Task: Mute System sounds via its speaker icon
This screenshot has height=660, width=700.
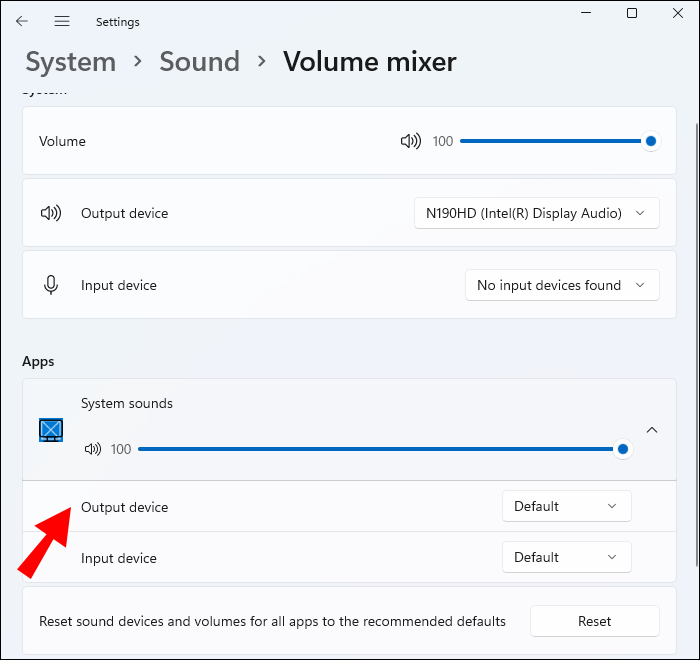Action: [93, 450]
